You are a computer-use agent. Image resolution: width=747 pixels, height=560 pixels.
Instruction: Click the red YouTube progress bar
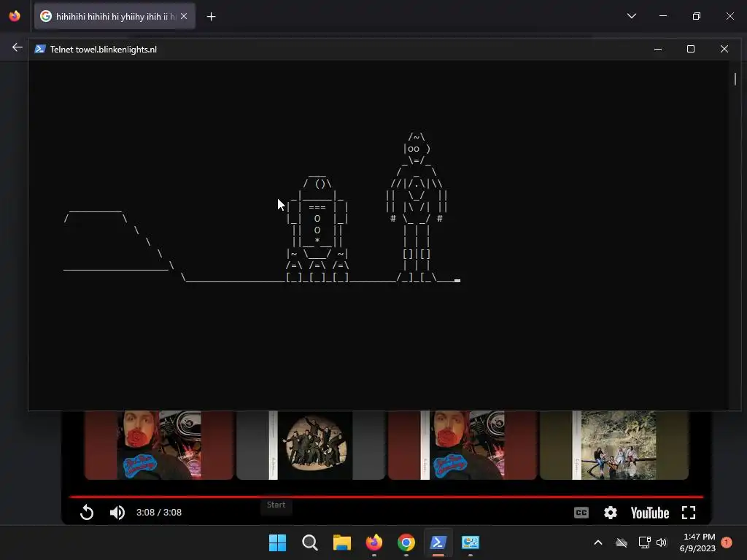pos(386,497)
